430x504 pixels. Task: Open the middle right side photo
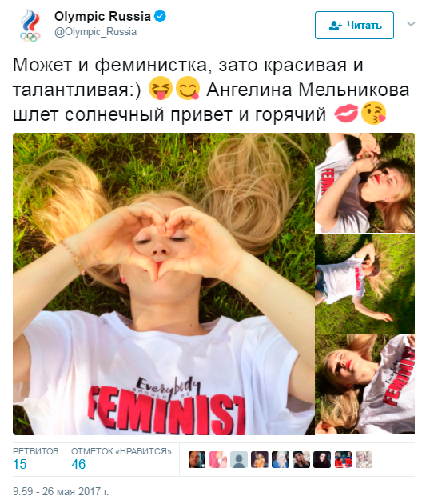364,283
